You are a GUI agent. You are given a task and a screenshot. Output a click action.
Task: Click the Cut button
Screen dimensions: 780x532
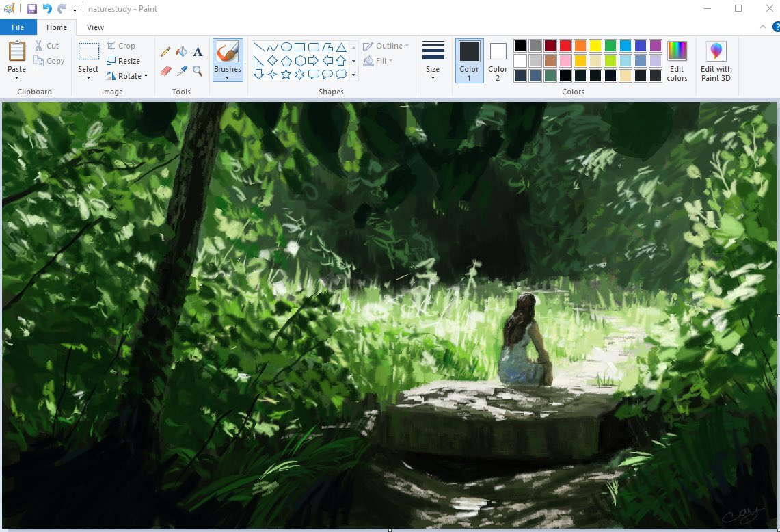46,46
